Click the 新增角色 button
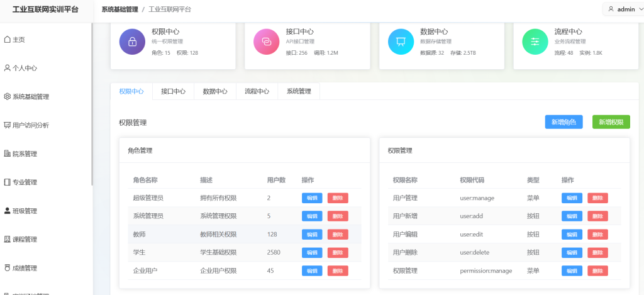Viewport: 644px width, 295px height. click(x=563, y=122)
